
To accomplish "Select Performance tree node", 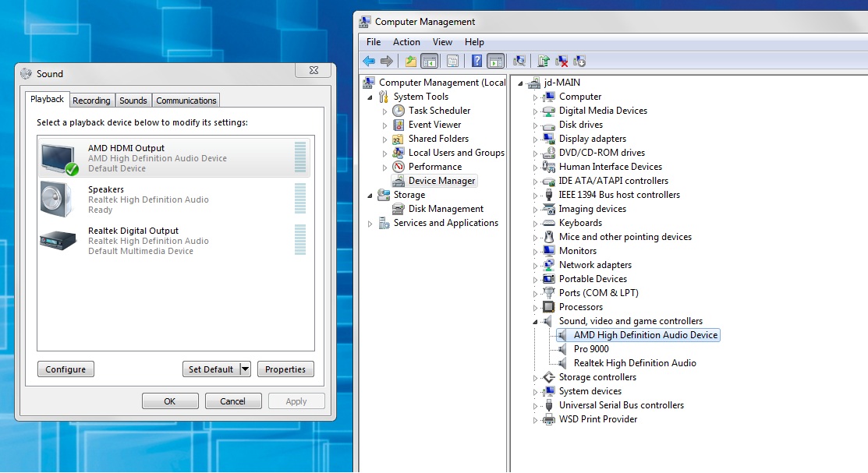I will [434, 167].
